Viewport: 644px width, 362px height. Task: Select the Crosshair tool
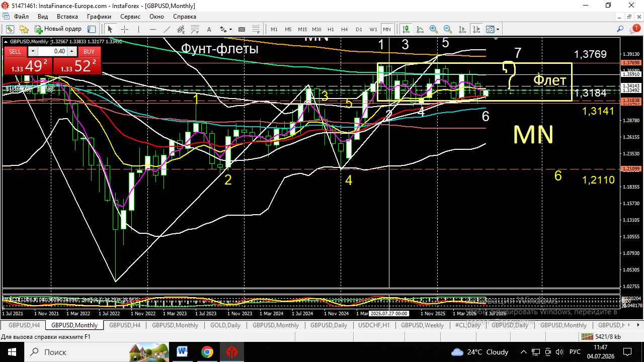coord(124,29)
